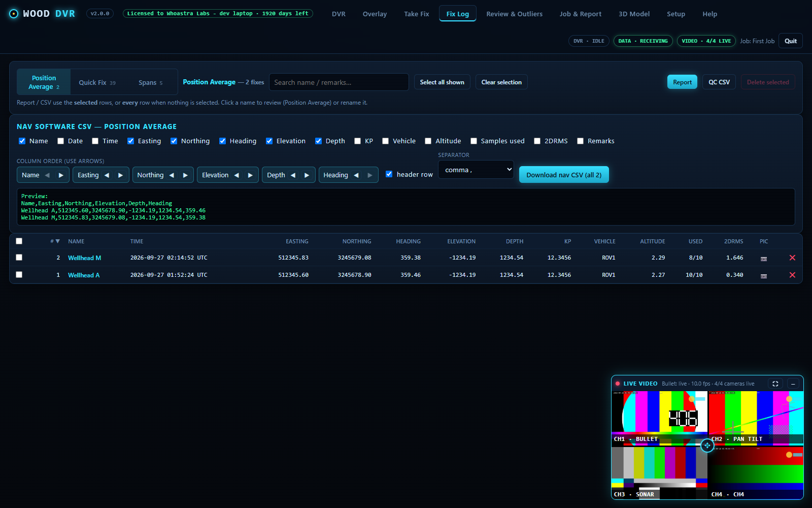Image resolution: width=812 pixels, height=508 pixels.
Task: Expand live video to fullscreen
Action: tap(775, 384)
